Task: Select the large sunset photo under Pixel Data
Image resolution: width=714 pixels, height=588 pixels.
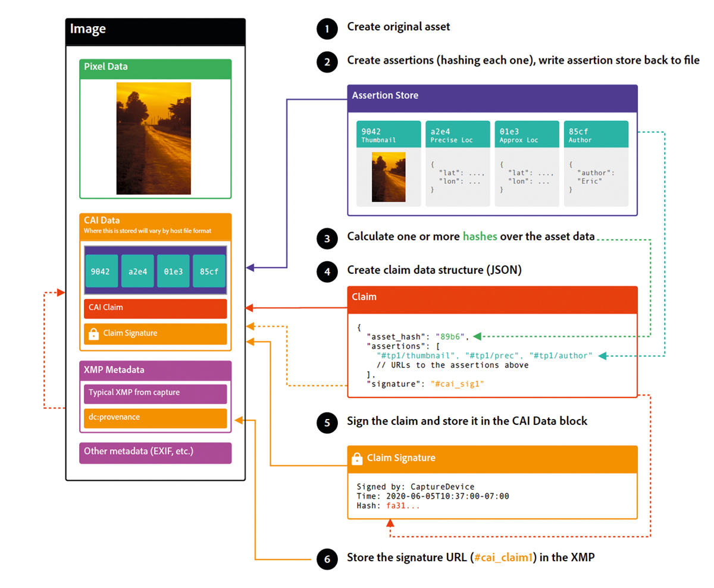Action: 154,138
